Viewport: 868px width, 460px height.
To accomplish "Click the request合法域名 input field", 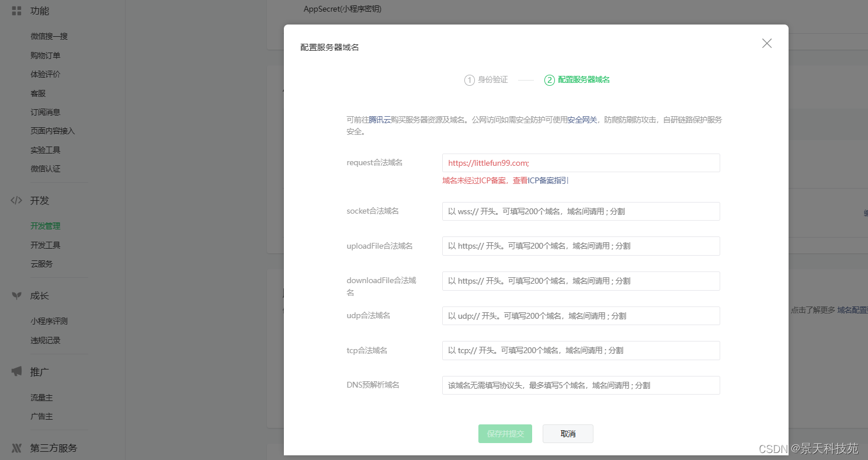I will 581,163.
